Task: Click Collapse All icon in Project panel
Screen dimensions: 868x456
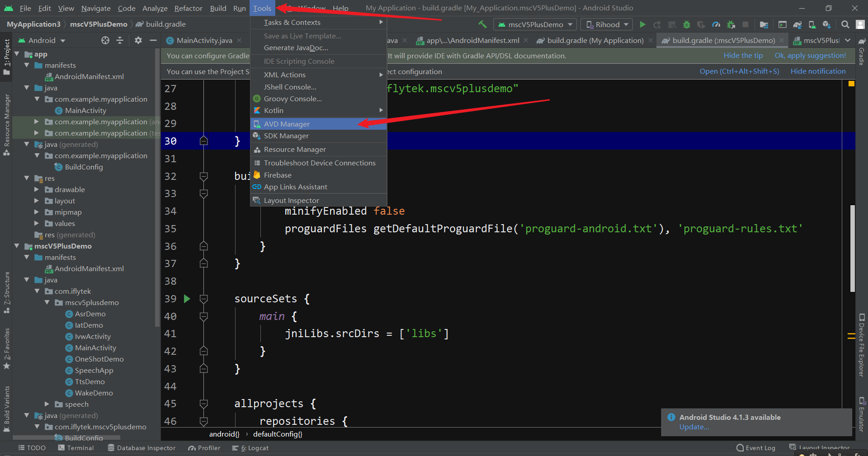Action: [x=120, y=40]
